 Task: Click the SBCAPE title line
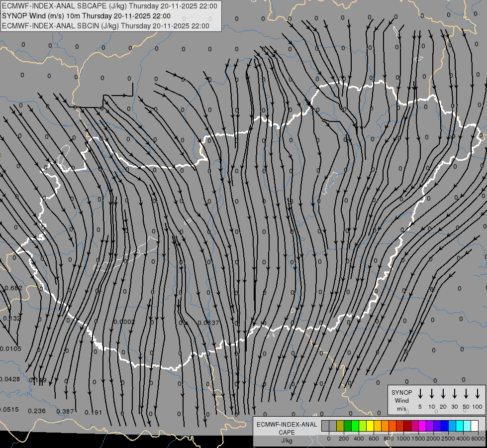[x=109, y=6]
